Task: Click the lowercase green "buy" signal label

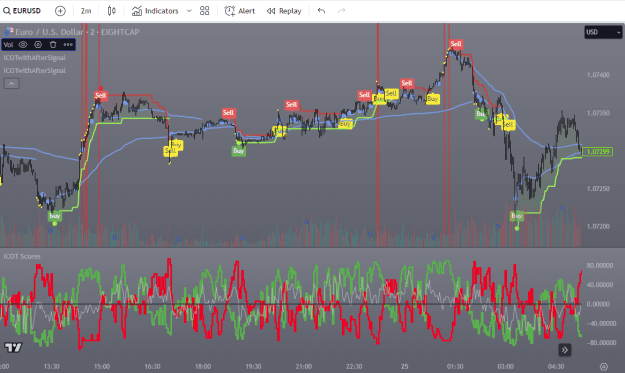Action: tap(55, 216)
